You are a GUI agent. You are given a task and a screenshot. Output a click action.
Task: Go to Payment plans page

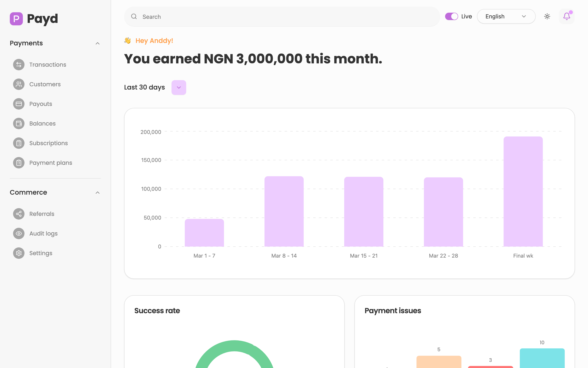[51, 163]
